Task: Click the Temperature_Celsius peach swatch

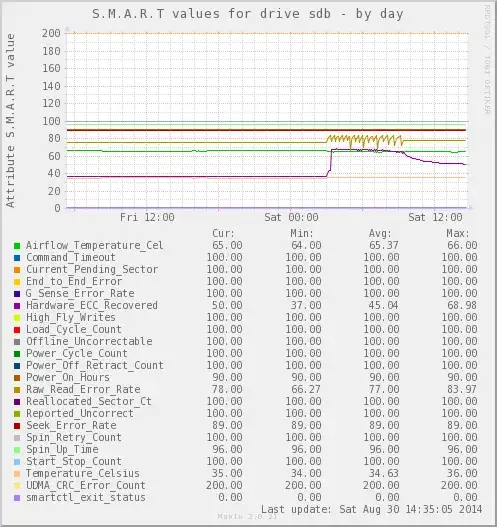Action: [x=17, y=474]
